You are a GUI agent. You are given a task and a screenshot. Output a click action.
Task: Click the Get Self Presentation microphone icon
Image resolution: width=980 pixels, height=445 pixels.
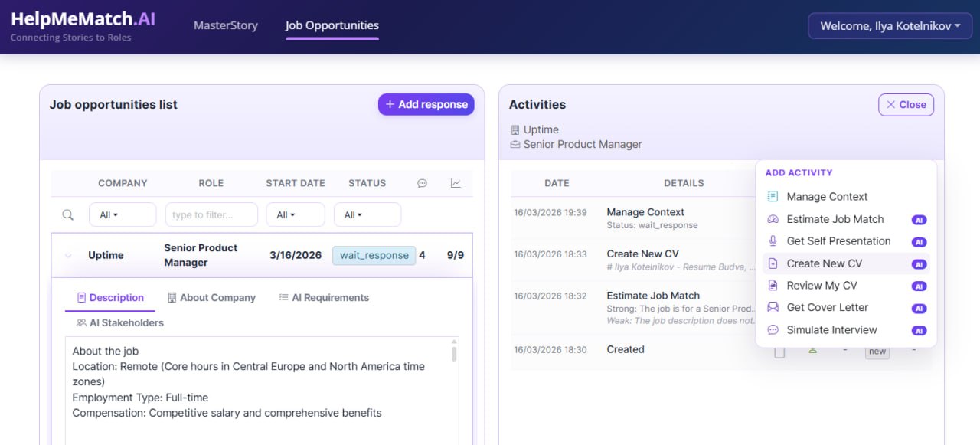click(x=773, y=241)
